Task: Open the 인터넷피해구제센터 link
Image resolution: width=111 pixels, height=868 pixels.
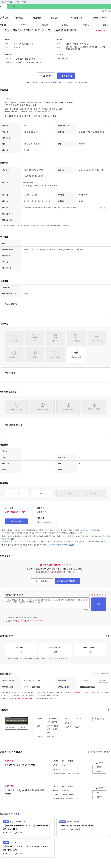Action: click(x=29, y=621)
